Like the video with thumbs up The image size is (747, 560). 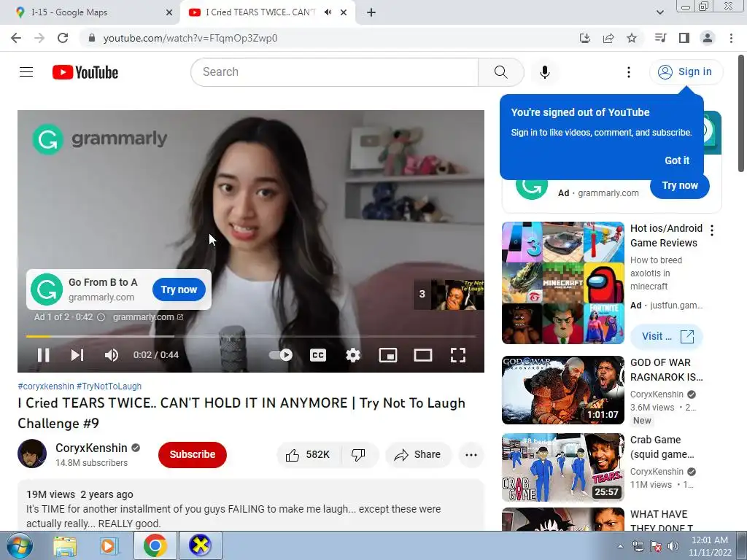click(x=308, y=455)
